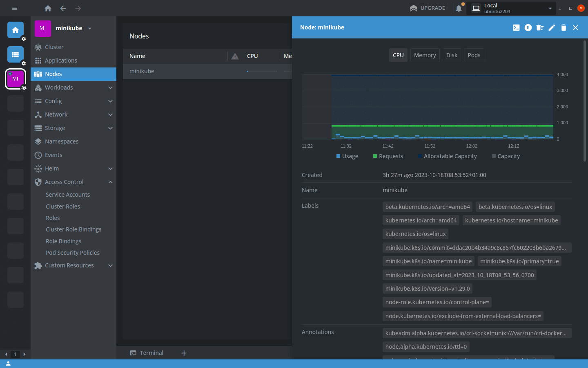Delete the minikube node with trash icon
Image resolution: width=588 pixels, height=368 pixels.
coord(563,27)
